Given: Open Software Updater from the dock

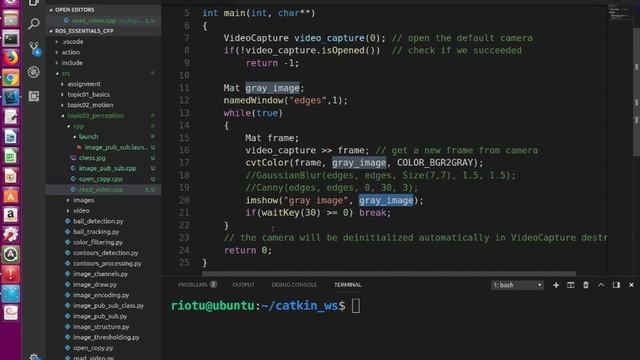Looking at the screenshot, I should coord(11,254).
